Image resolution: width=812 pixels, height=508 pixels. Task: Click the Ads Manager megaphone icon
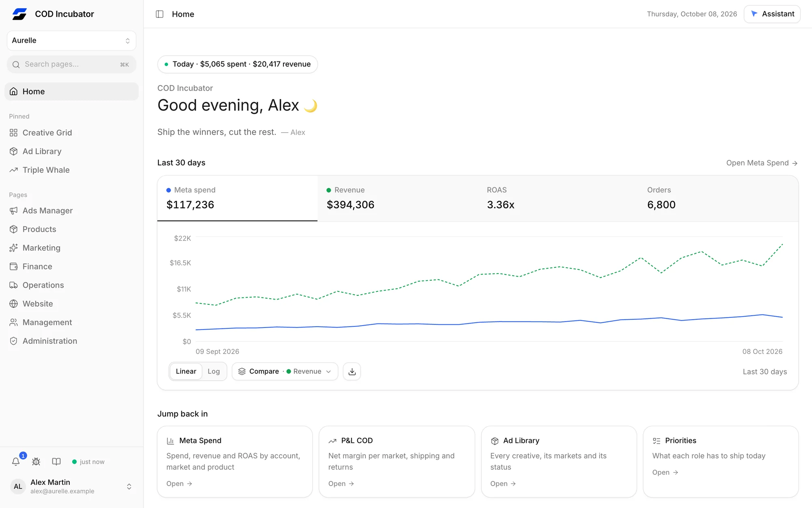coord(13,211)
